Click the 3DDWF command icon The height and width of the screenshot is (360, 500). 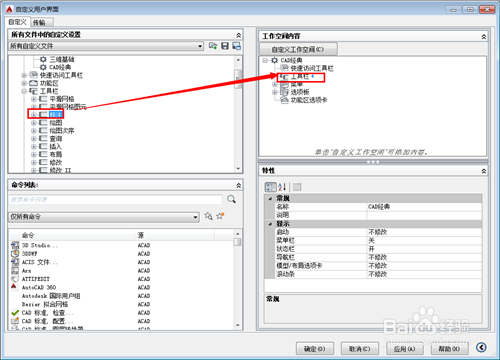(15, 254)
